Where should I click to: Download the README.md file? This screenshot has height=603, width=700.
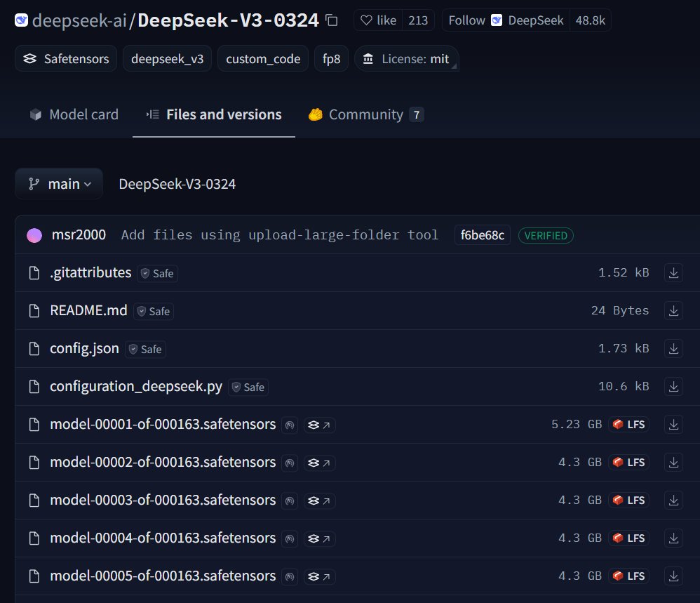tap(673, 310)
